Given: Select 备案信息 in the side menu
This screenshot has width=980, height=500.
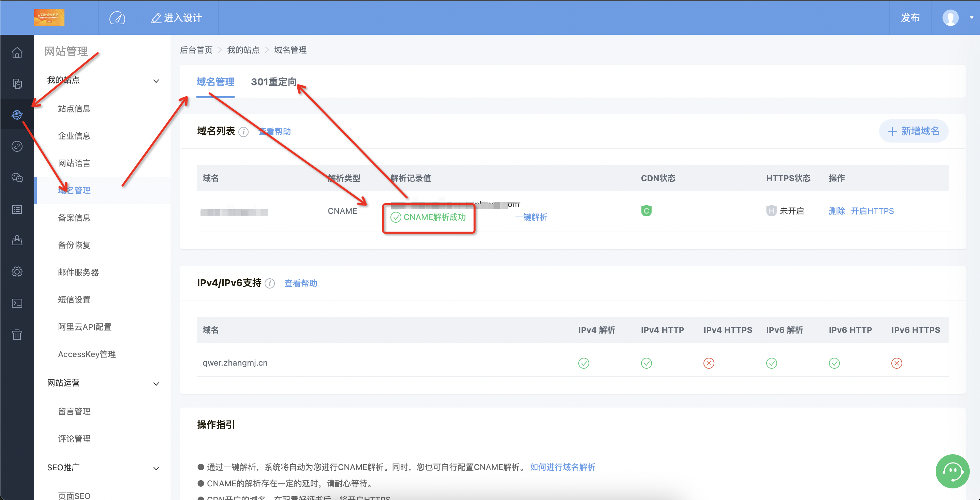Looking at the screenshot, I should coord(74,218).
